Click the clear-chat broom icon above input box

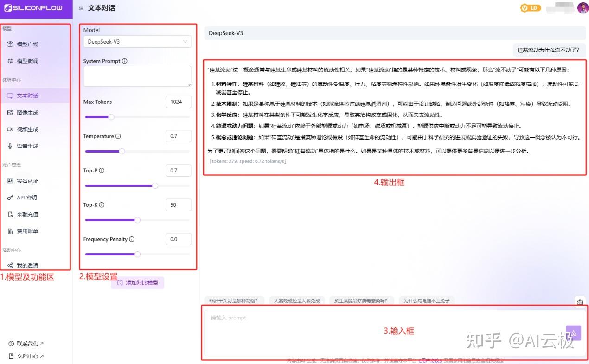click(579, 302)
